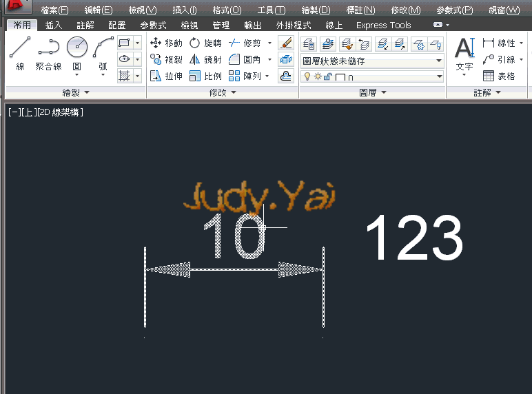
Task: Activate the Mirror (鏡射) command
Action: [205, 60]
